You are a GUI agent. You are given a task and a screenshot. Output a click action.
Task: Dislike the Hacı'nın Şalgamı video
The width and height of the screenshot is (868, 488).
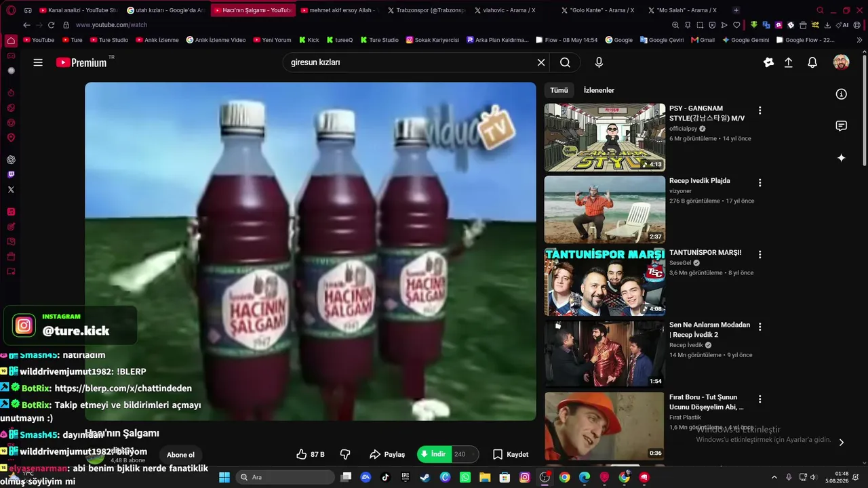[x=345, y=454]
